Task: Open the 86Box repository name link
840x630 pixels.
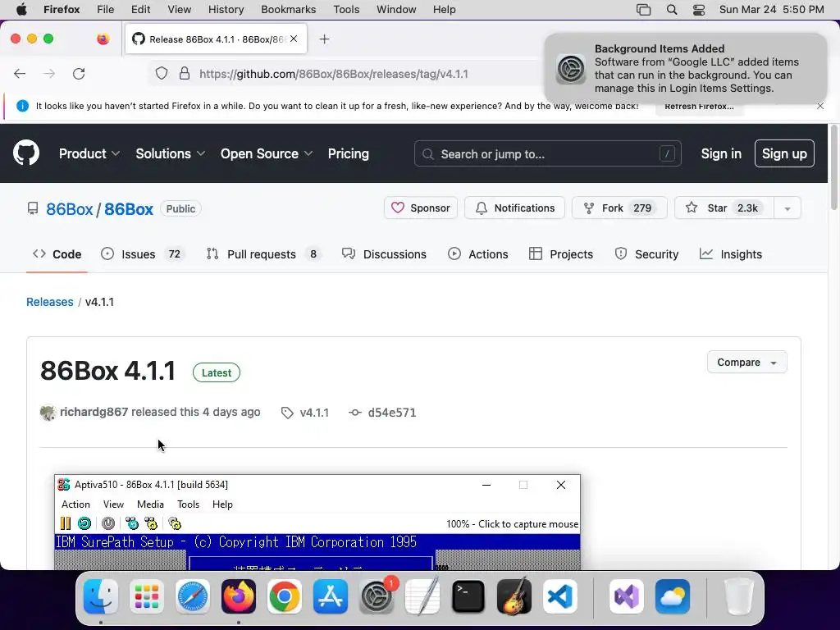Action: (129, 209)
